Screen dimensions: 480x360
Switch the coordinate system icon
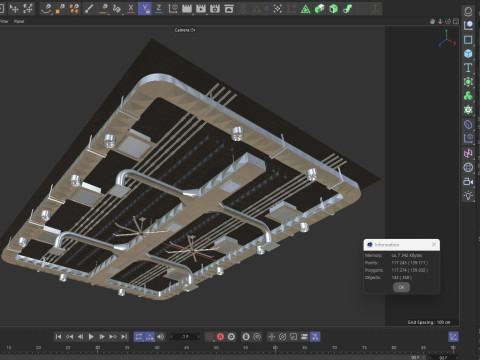tap(173, 8)
